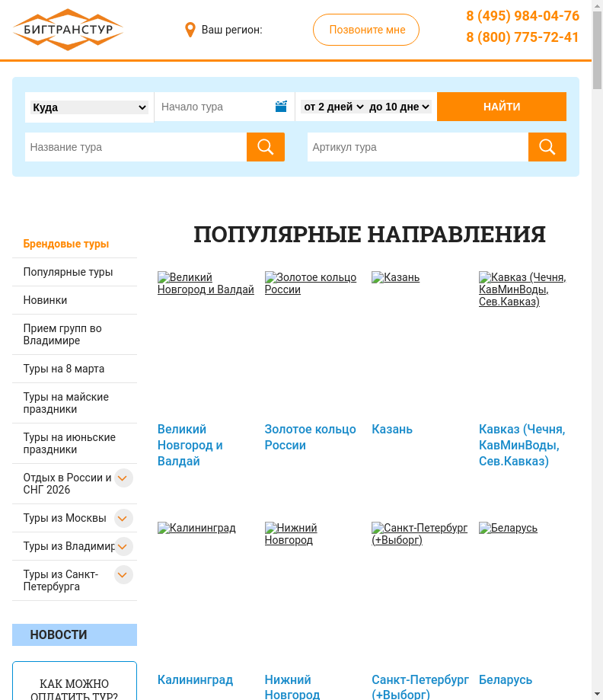The height and width of the screenshot is (700, 603).
Task: Expand Отдых в России и СНГ 2026
Action: click(123, 478)
